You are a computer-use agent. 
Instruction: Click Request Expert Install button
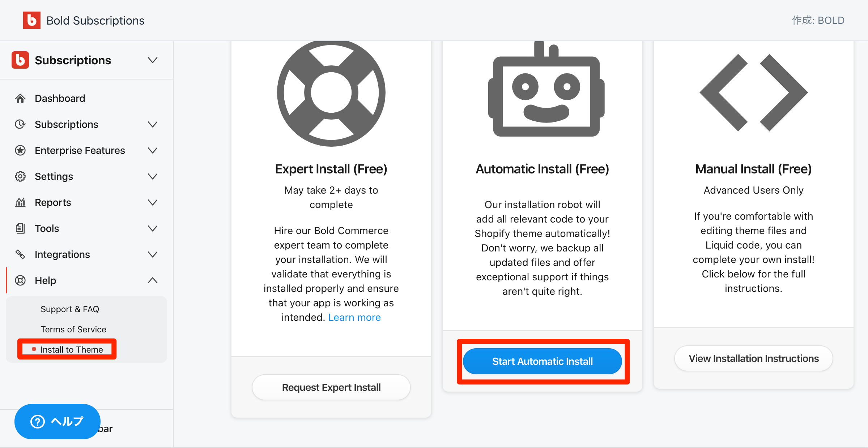(331, 387)
